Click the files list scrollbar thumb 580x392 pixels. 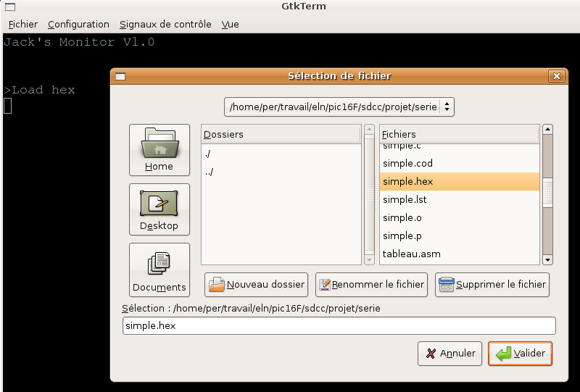(547, 192)
